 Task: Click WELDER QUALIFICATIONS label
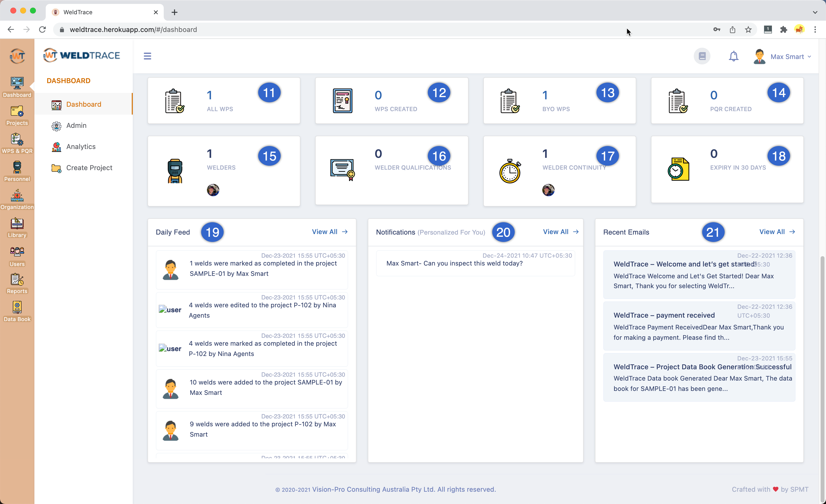tap(413, 167)
